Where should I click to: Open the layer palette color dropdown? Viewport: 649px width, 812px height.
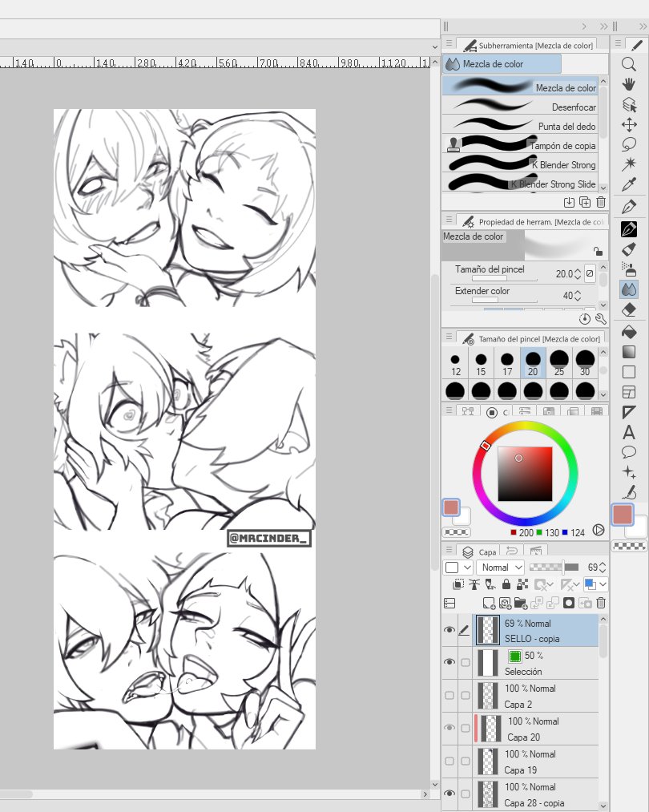(459, 568)
